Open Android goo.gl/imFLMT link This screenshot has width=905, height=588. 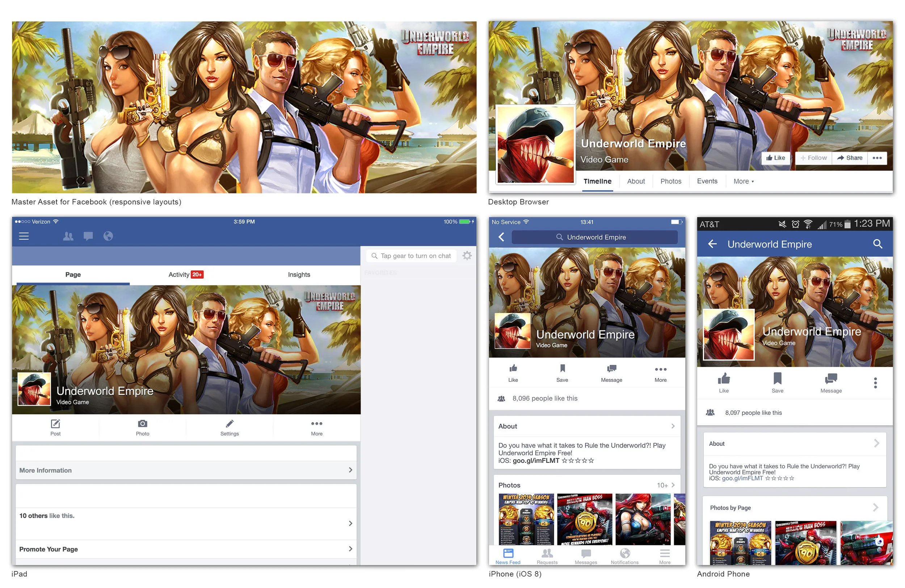pyautogui.click(x=742, y=479)
